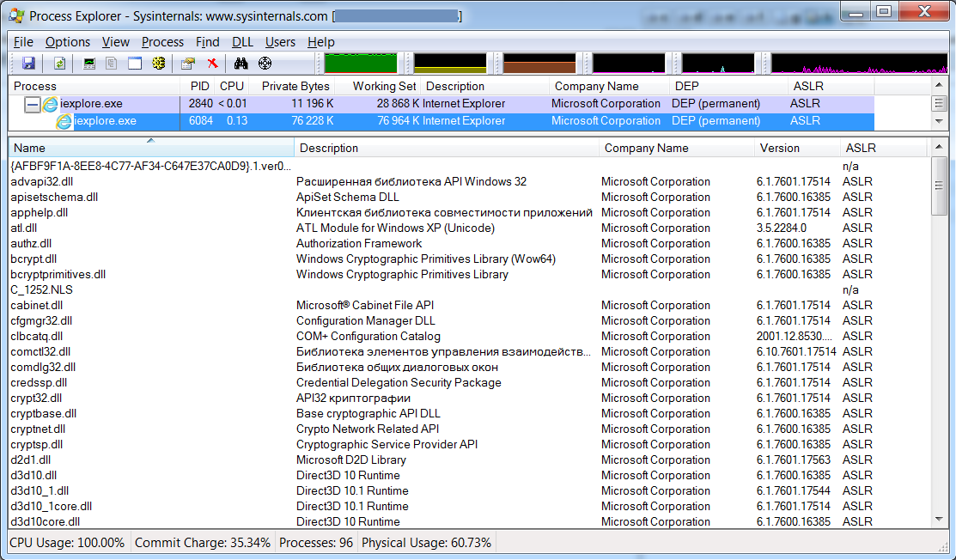This screenshot has width=956, height=560.
Task: Collapse the parent iexplore.exe tree node
Action: [32, 104]
